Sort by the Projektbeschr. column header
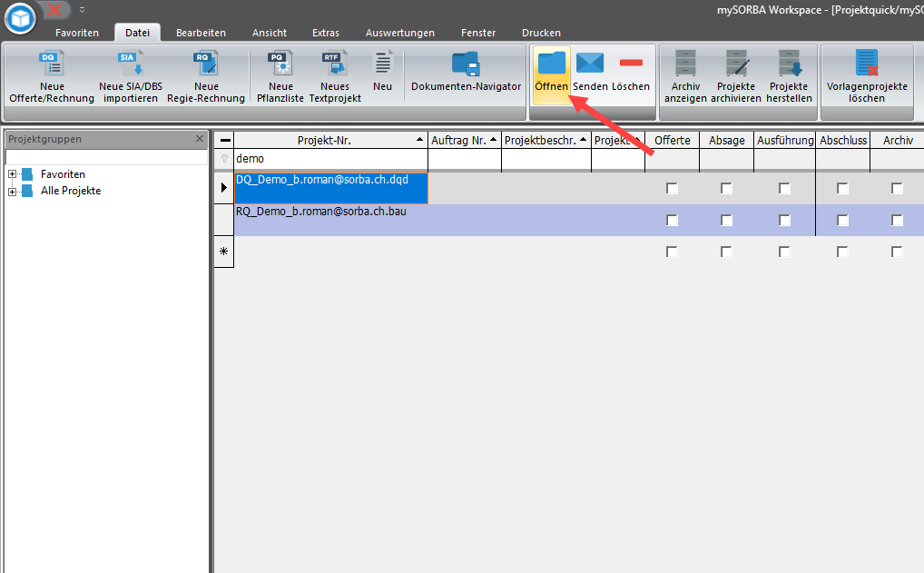 click(x=546, y=141)
